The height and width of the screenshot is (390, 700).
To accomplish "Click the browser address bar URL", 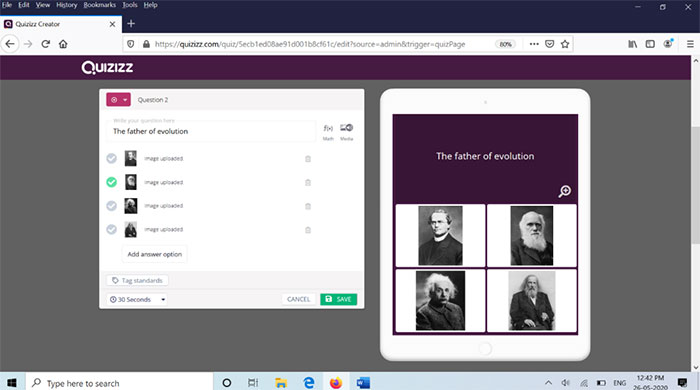I will (310, 44).
